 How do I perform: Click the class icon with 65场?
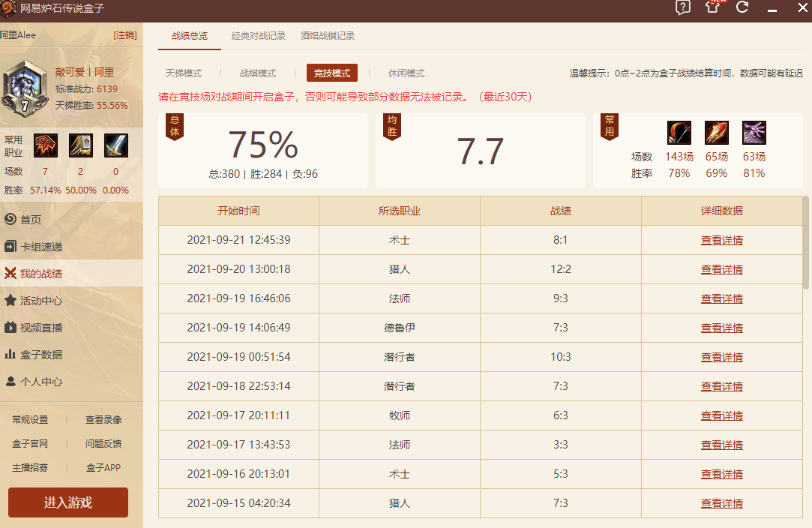pyautogui.click(x=717, y=133)
